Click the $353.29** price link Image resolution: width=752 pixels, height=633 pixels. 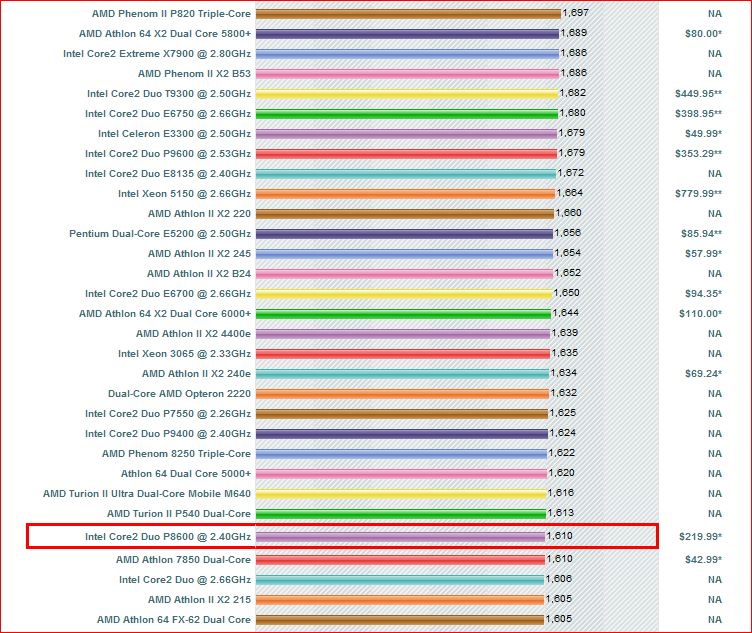[699, 154]
